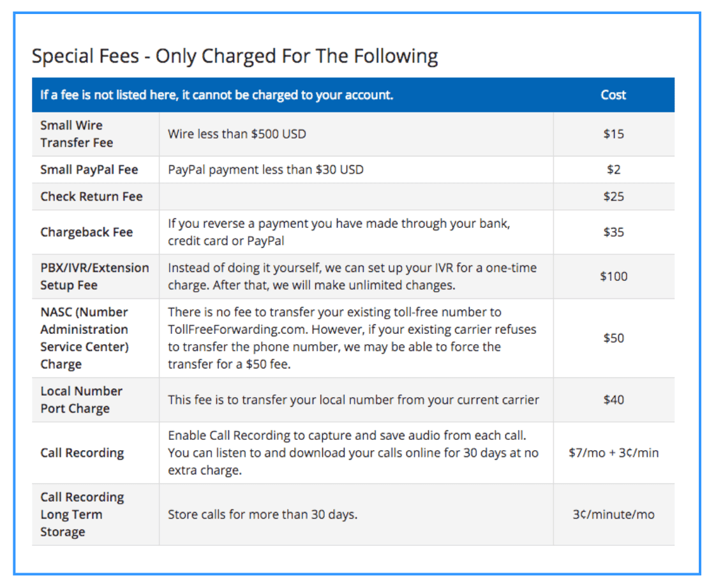
Task: Click the $100 setup fee cost
Action: [613, 276]
